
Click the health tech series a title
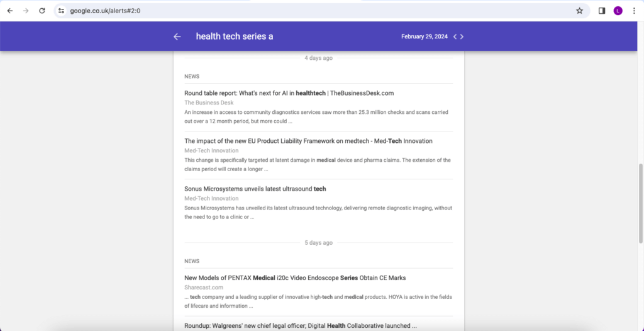coord(235,36)
